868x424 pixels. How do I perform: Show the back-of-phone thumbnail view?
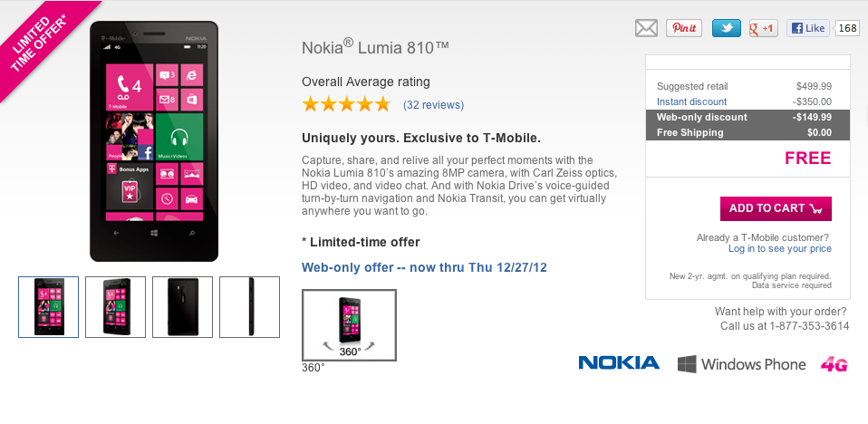click(182, 307)
